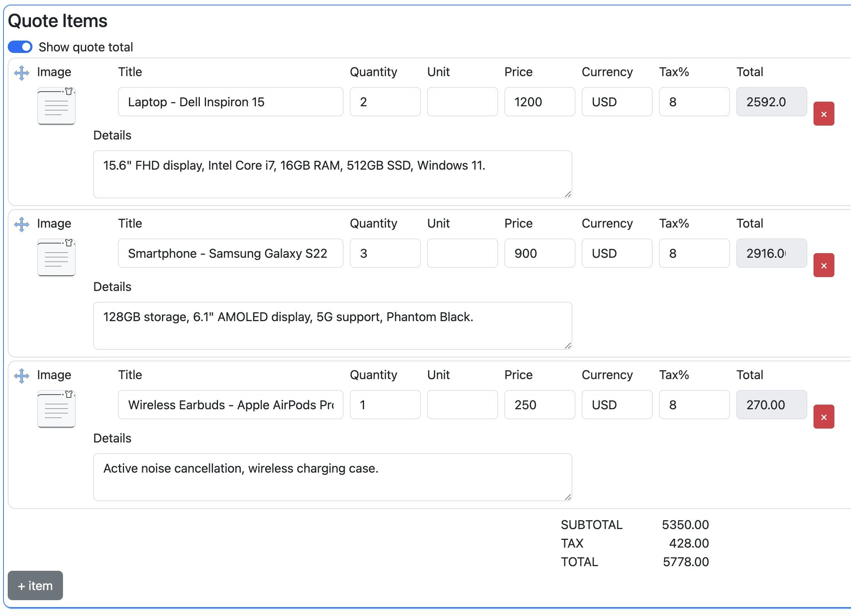
Task: Click the Laptop details text area
Action: 332,174
